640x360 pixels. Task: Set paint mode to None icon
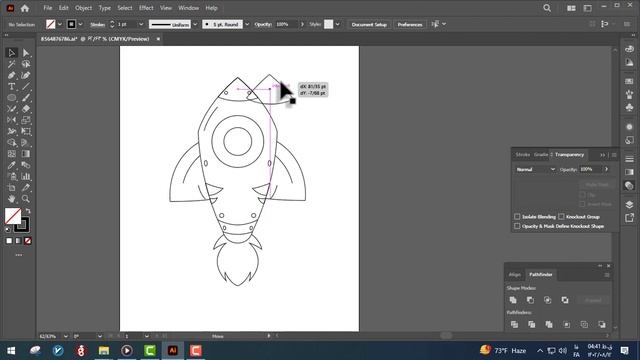[x=28, y=241]
